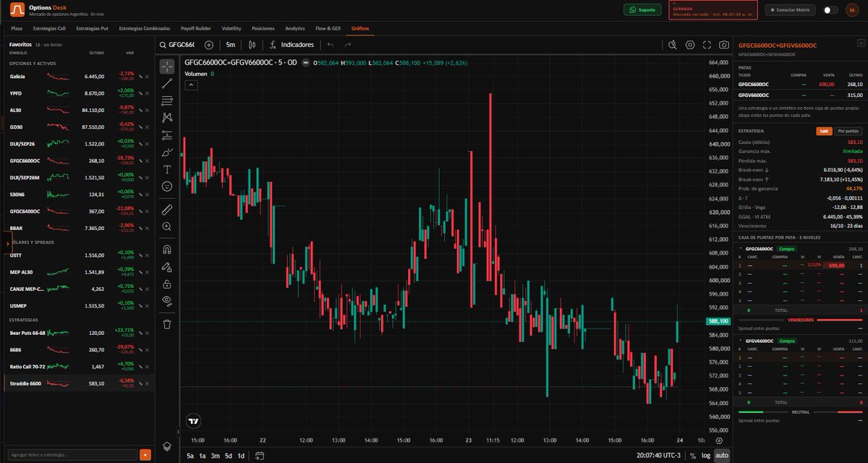Remove drawings with trash icon

click(167, 324)
